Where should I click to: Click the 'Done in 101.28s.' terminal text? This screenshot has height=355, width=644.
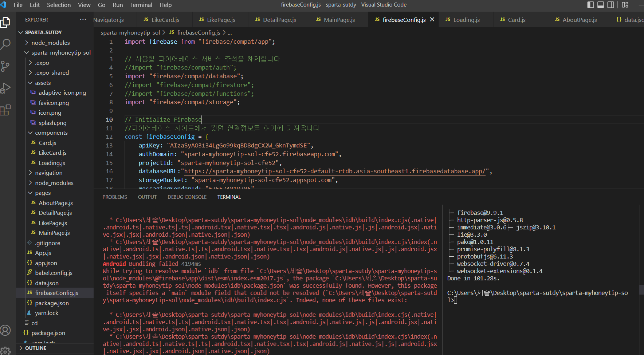tap(473, 278)
